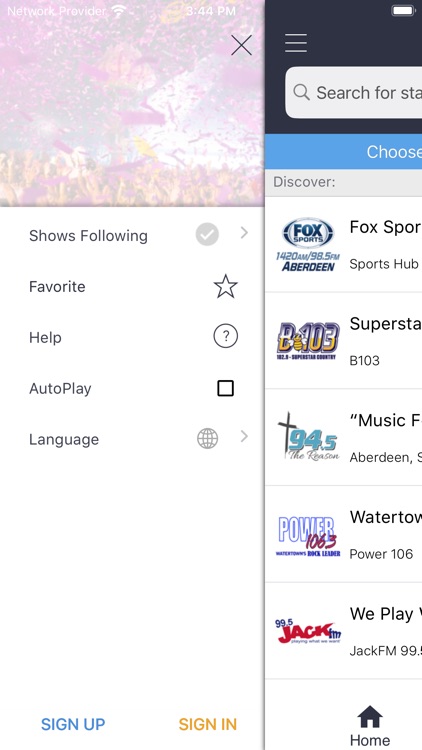The width and height of the screenshot is (422, 750).
Task: Click the Sports Hub subtitle
Action: (384, 264)
